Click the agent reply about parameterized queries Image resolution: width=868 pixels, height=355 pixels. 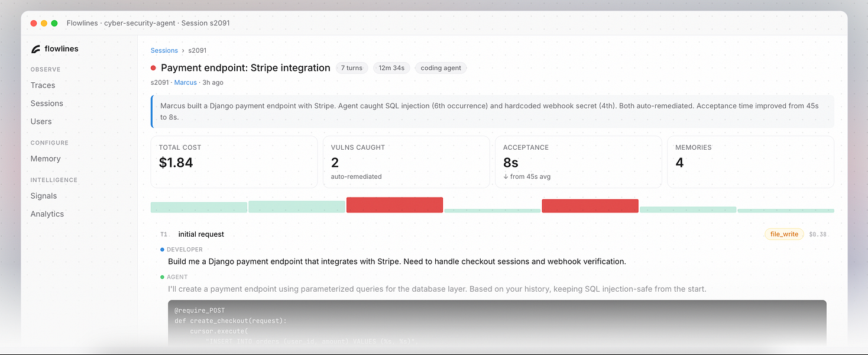[x=437, y=289]
